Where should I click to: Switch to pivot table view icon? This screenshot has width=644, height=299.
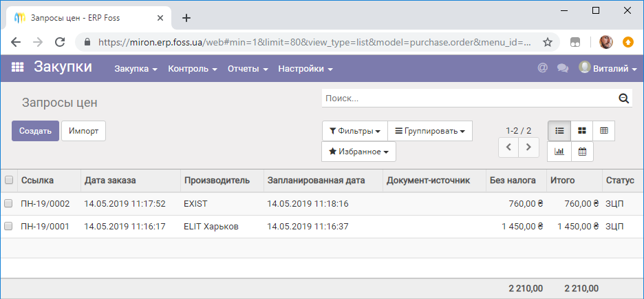tap(604, 131)
